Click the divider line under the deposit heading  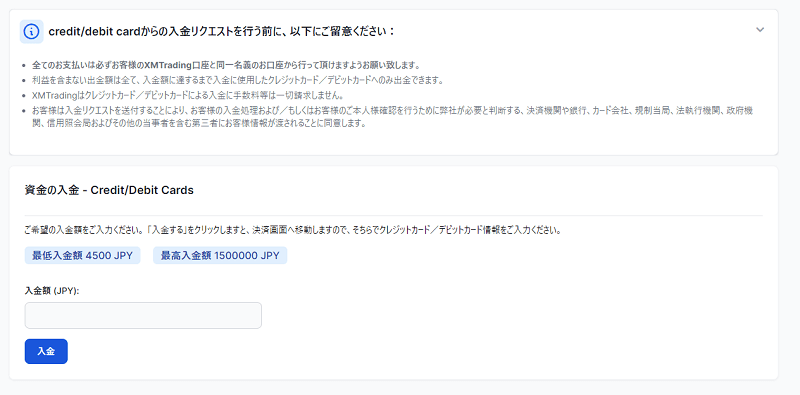(x=393, y=215)
